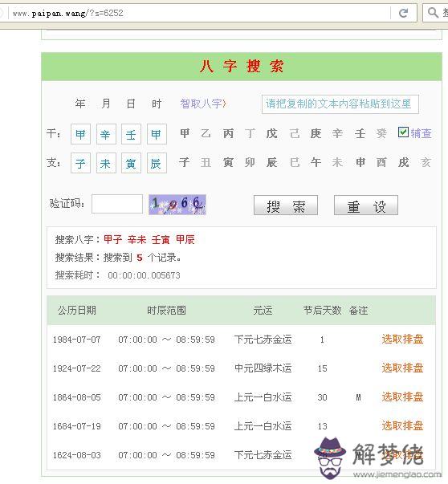Image resolution: width=448 pixels, height=484 pixels.
Task: Open 选取排盘 for the 1924-07-22 record
Action: click(x=402, y=368)
